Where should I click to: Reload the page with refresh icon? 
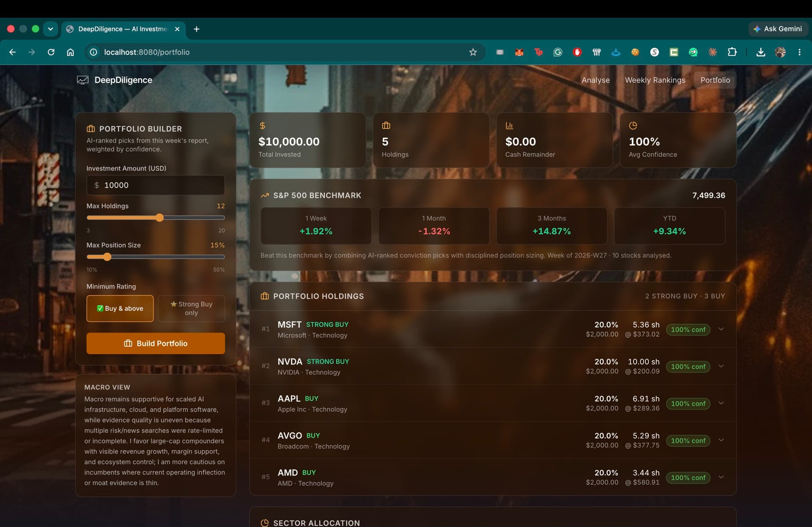click(x=51, y=52)
